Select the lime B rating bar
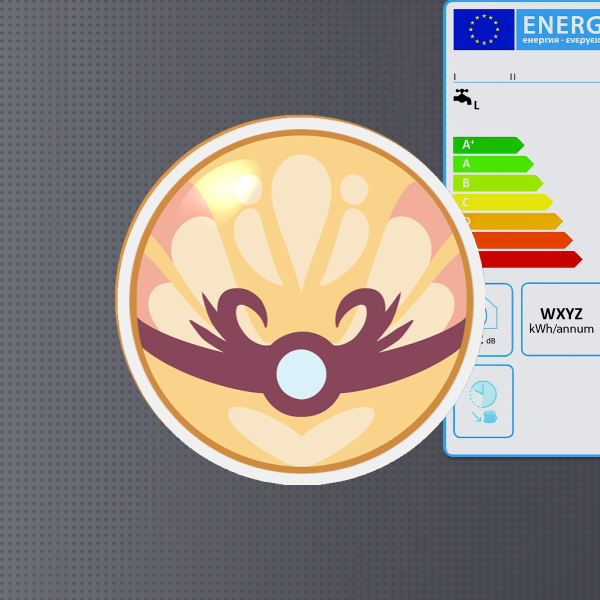Screen dimensions: 600x600 (x=498, y=183)
